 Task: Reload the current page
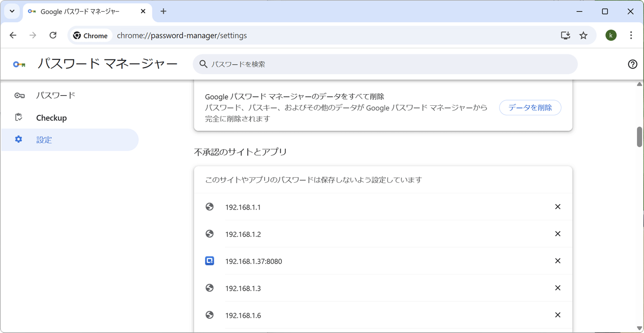pyautogui.click(x=53, y=35)
